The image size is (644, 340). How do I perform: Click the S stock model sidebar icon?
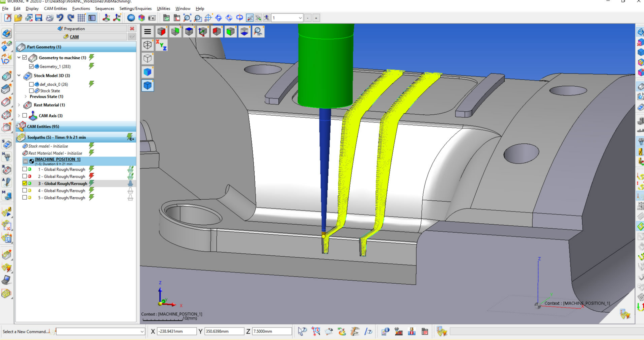[x=6, y=144]
